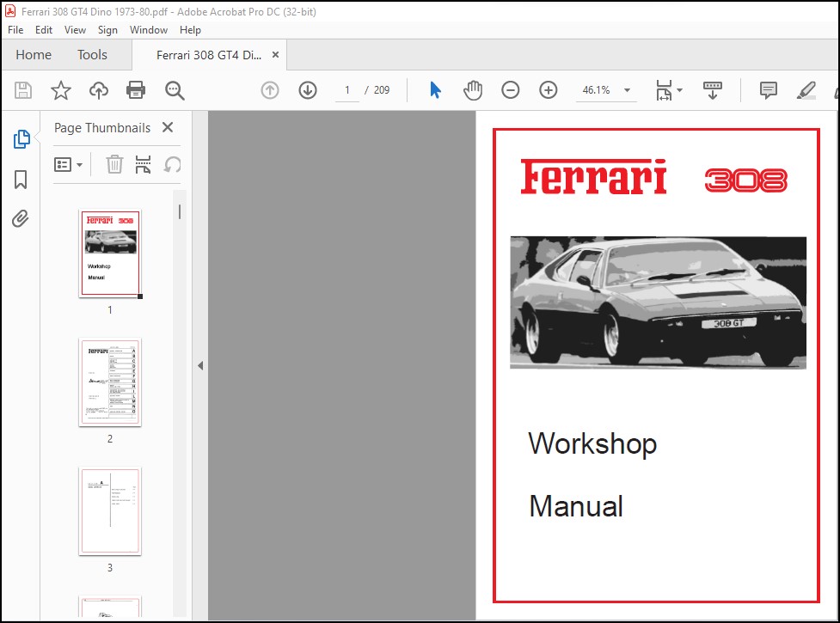Image resolution: width=840 pixels, height=623 pixels.
Task: Click the Bookmarks sidebar icon
Action: [x=21, y=180]
